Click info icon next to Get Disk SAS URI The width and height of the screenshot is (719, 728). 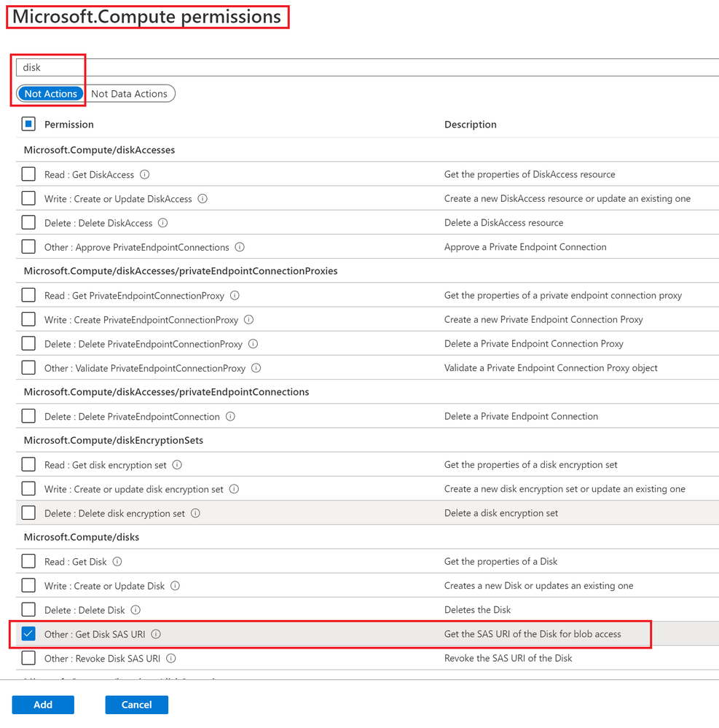pyautogui.click(x=156, y=634)
